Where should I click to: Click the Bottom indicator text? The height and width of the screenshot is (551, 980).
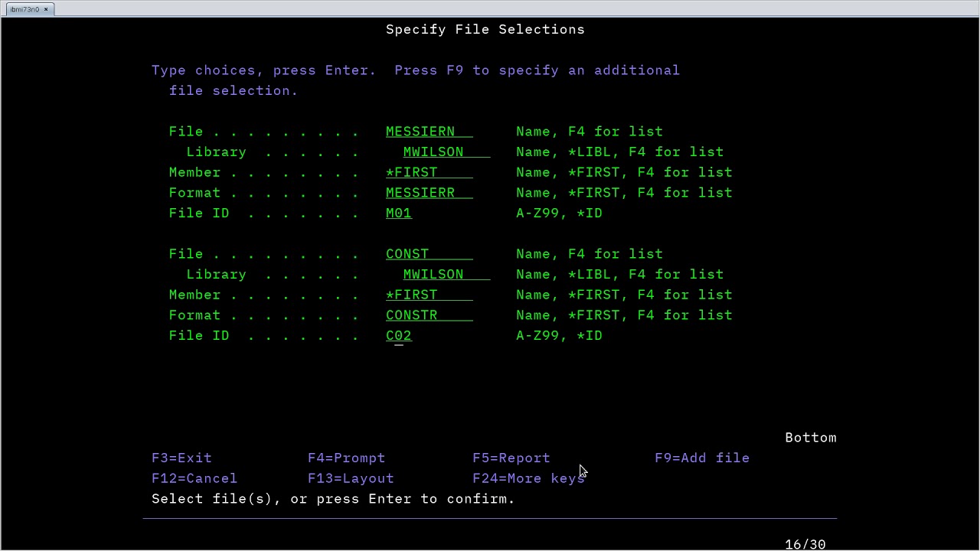click(x=811, y=438)
